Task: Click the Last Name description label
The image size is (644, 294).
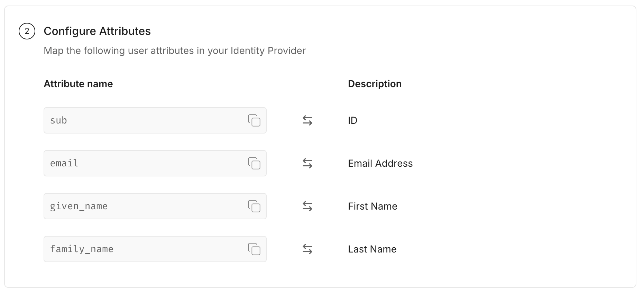Action: pyautogui.click(x=372, y=249)
